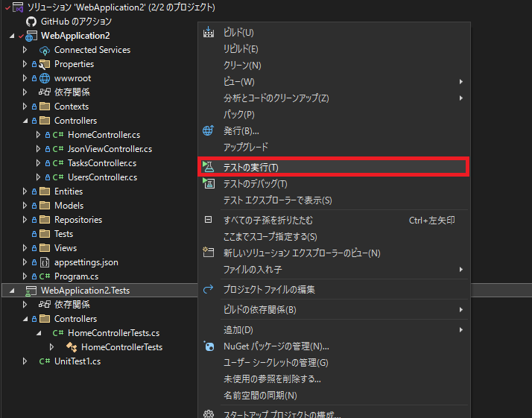Screen dimensions: 532x418
Task: Choose ユーザー シークレットの管理(G)
Action: pyautogui.click(x=334, y=363)
